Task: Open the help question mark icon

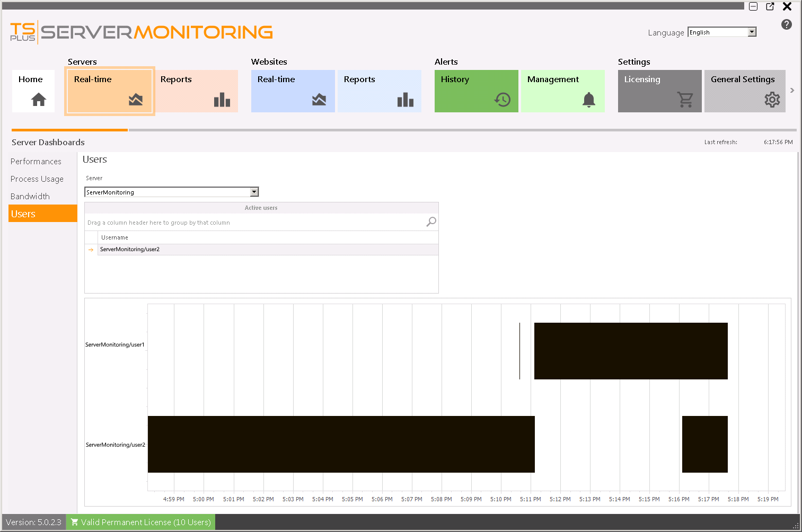Action: tap(786, 24)
